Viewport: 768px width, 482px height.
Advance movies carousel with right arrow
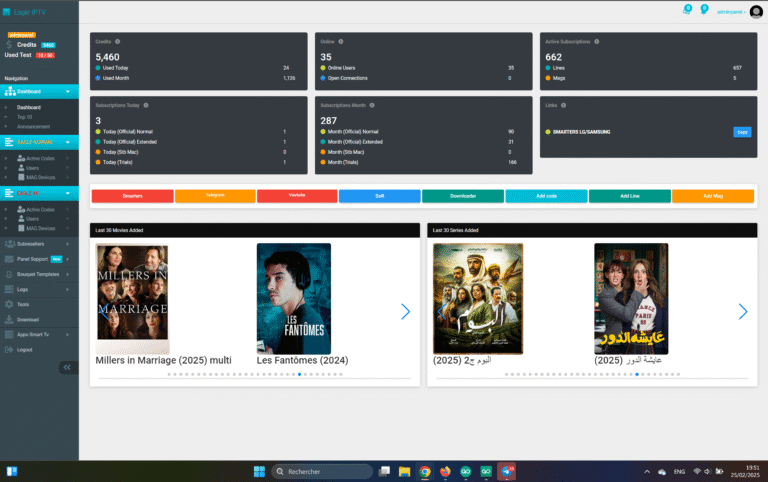click(405, 311)
